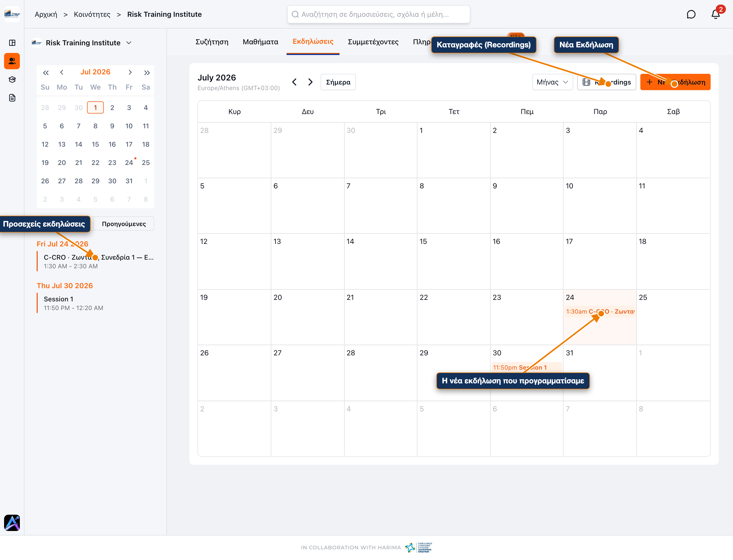Screen dimensions: 733x560
Task: Focus the search posts and members field
Action: [x=378, y=14]
